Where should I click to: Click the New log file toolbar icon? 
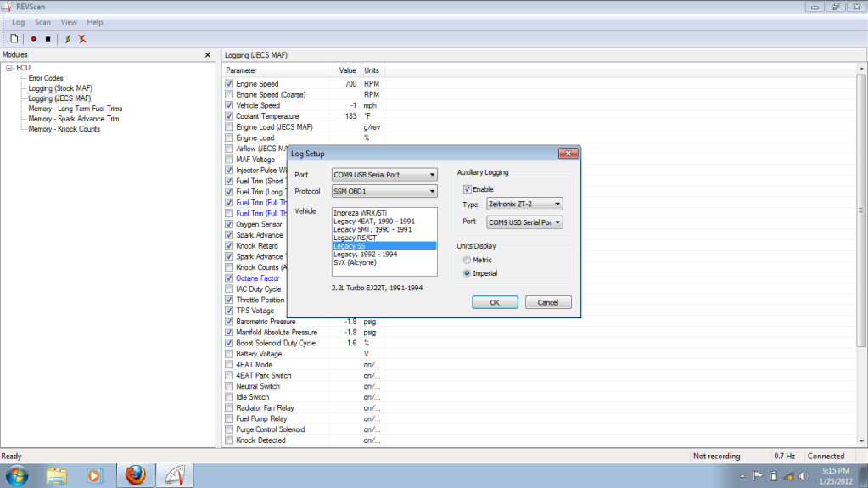14,39
